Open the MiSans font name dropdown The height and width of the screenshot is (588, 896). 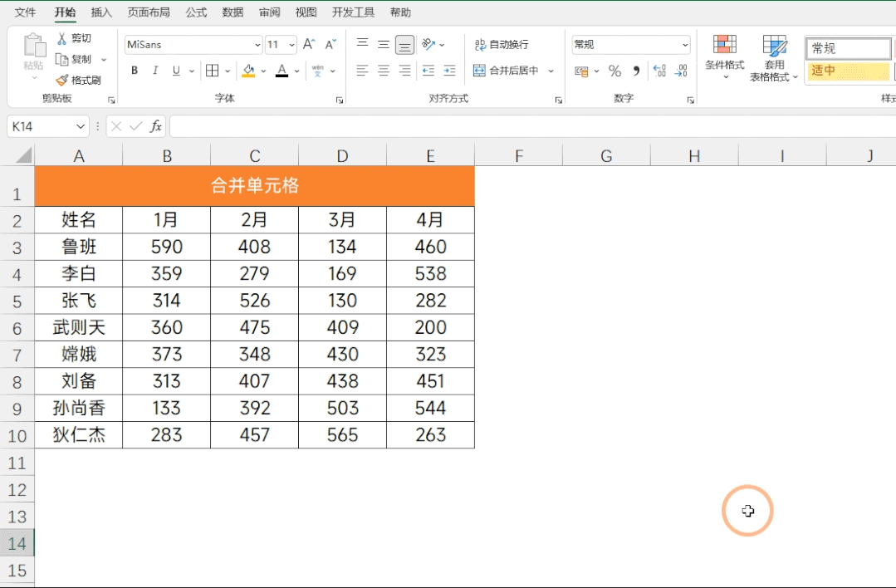click(257, 45)
